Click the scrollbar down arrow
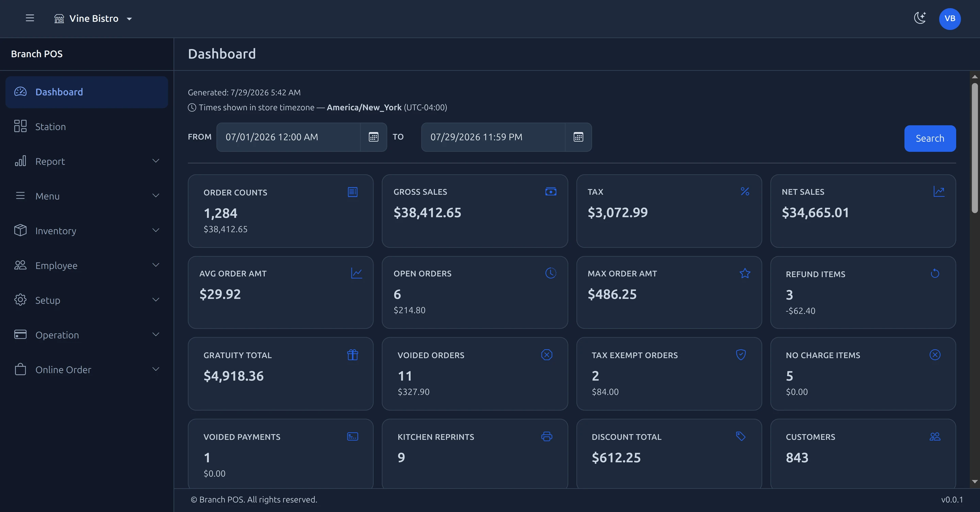This screenshot has width=980, height=512. [x=974, y=482]
